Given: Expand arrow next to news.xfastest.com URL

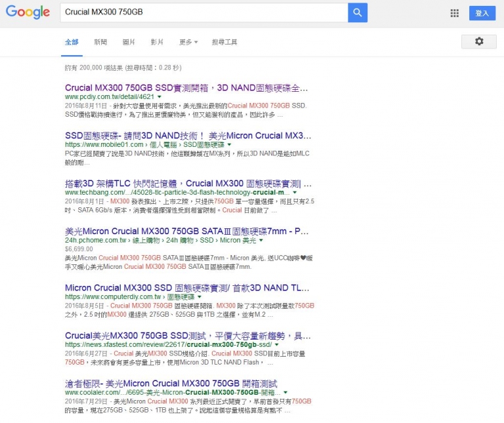Looking at the screenshot, I should coord(277,345).
